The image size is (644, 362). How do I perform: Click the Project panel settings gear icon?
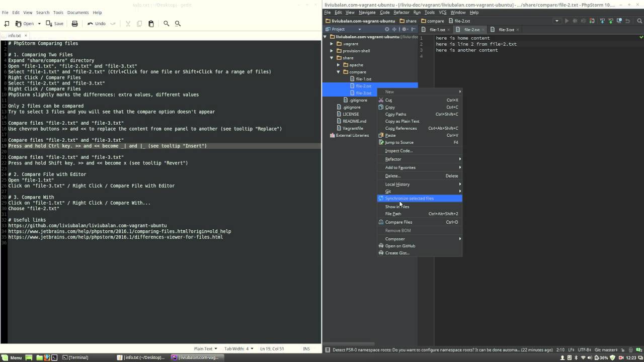pyautogui.click(x=404, y=29)
